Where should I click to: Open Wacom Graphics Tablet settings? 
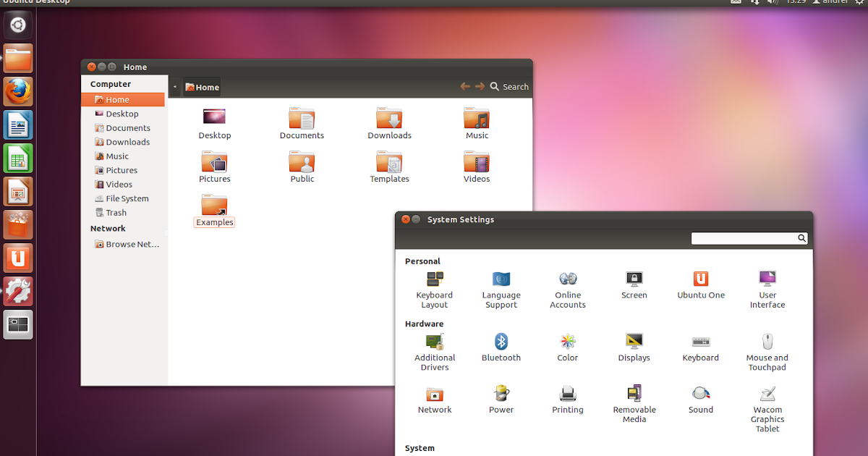point(767,402)
